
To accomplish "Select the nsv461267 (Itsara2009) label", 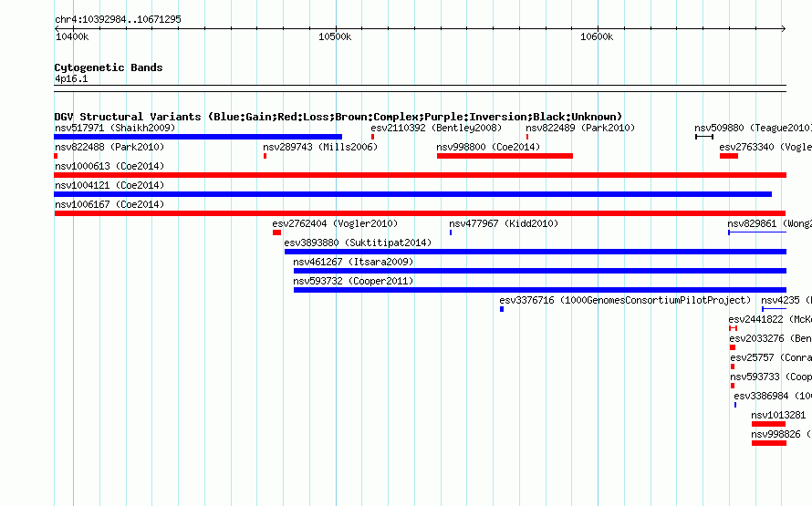I will tap(353, 262).
